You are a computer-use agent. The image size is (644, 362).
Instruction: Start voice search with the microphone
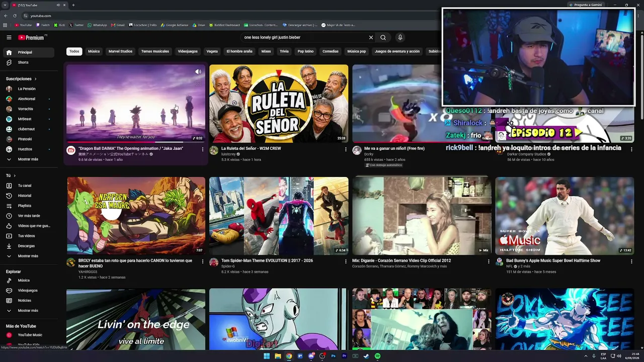pyautogui.click(x=400, y=37)
